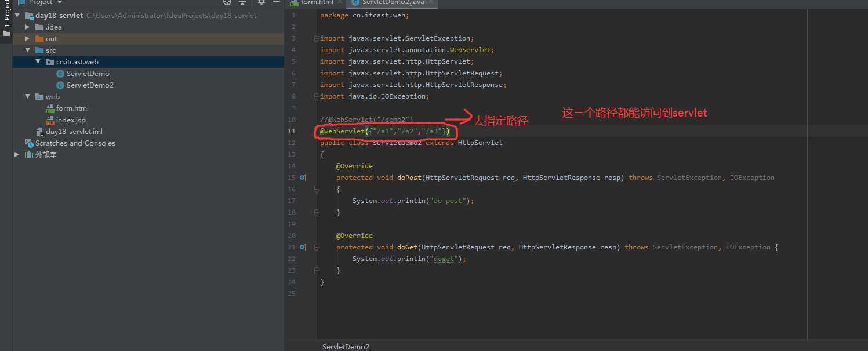Click line number 11 in the gutter

(x=292, y=131)
